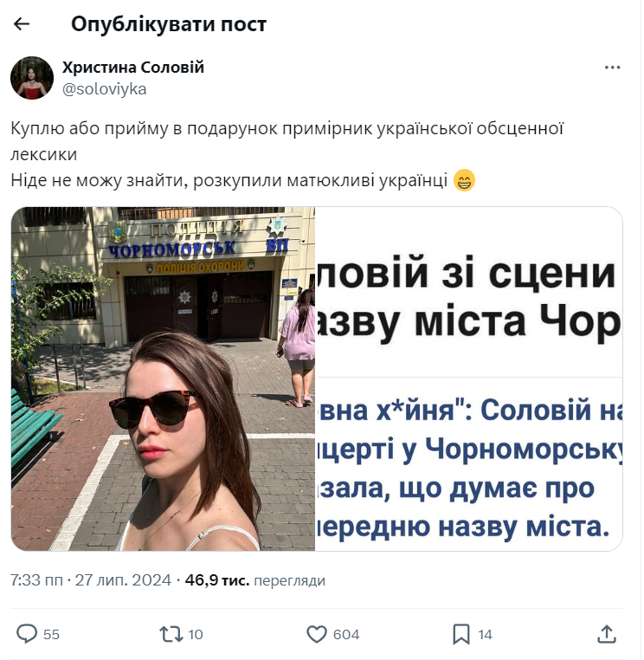The image size is (644, 660).
Task: Open the selfie photo by the police building
Action: tap(163, 379)
